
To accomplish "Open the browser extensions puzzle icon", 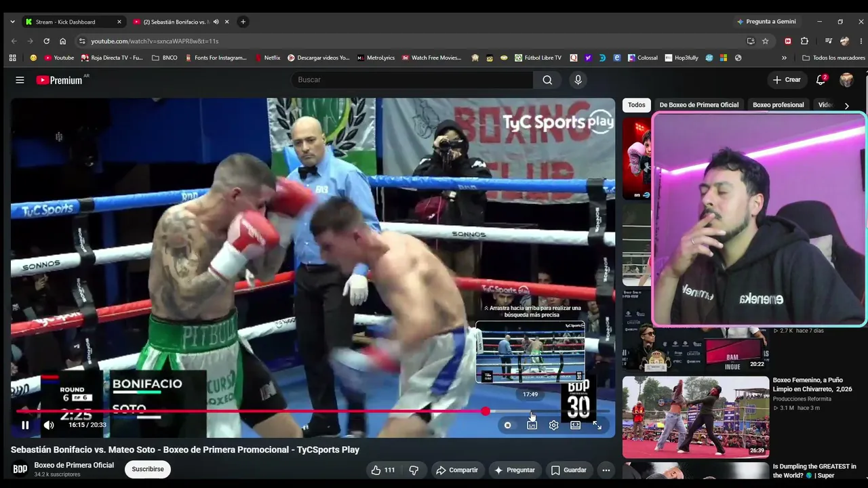I will coord(804,41).
